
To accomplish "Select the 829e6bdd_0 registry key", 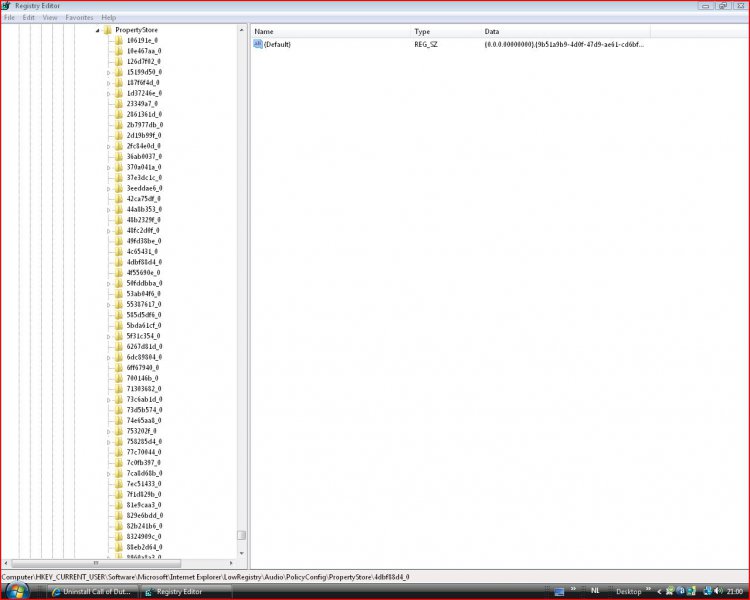I will pyautogui.click(x=144, y=515).
